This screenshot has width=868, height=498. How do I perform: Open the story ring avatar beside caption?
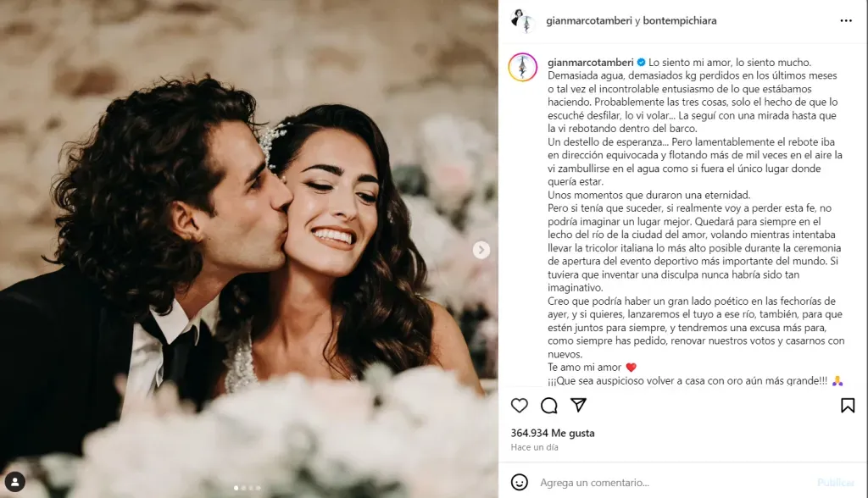(522, 67)
